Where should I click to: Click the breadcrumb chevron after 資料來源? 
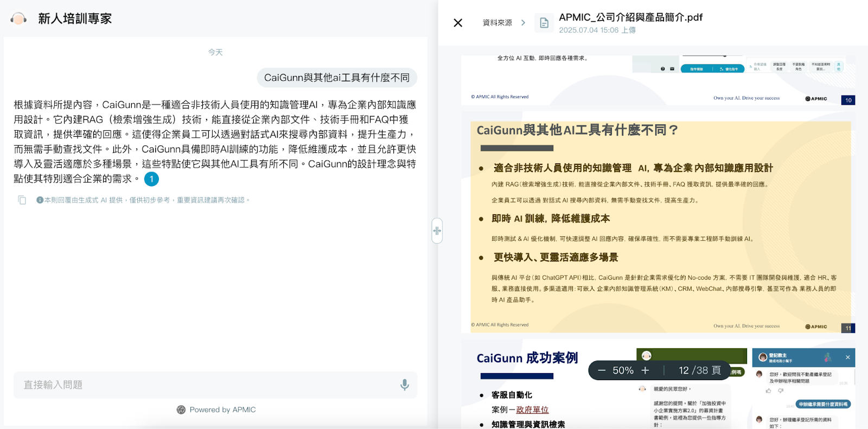[523, 23]
